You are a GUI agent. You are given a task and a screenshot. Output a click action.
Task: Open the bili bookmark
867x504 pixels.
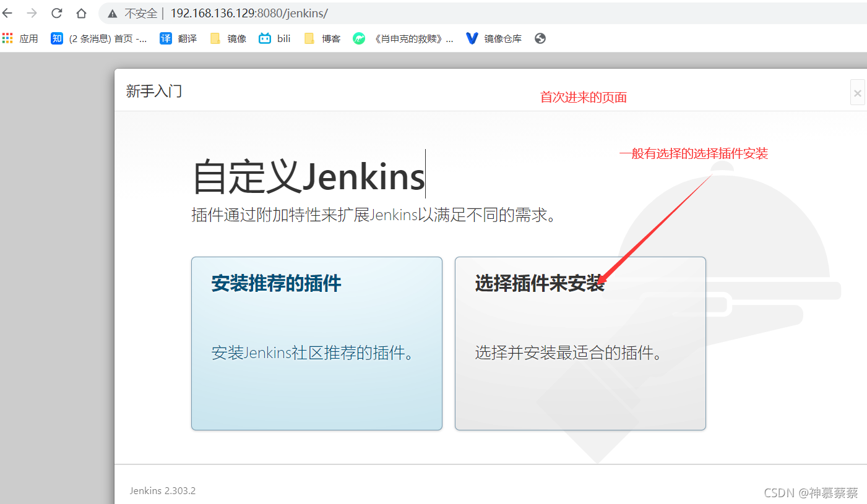coord(275,38)
